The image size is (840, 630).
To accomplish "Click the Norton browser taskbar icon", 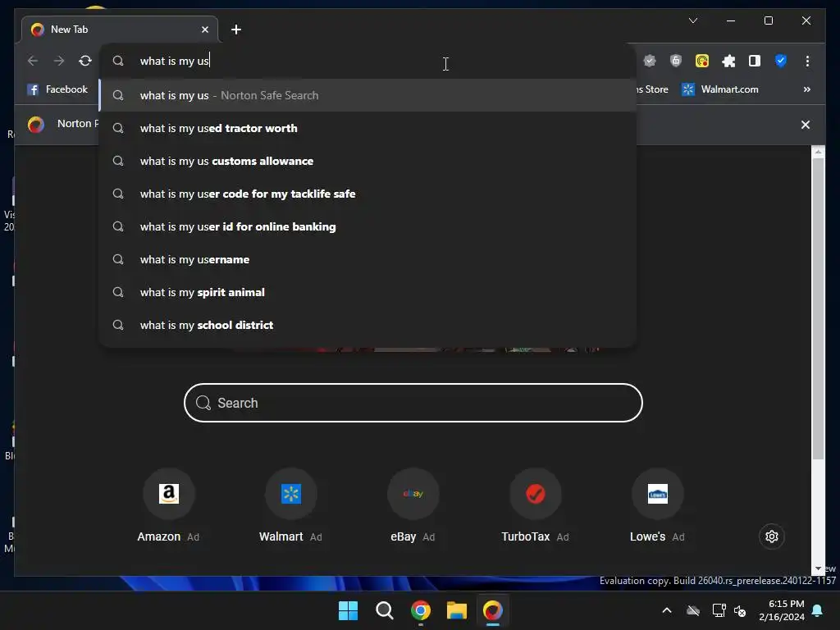I will point(493,610).
